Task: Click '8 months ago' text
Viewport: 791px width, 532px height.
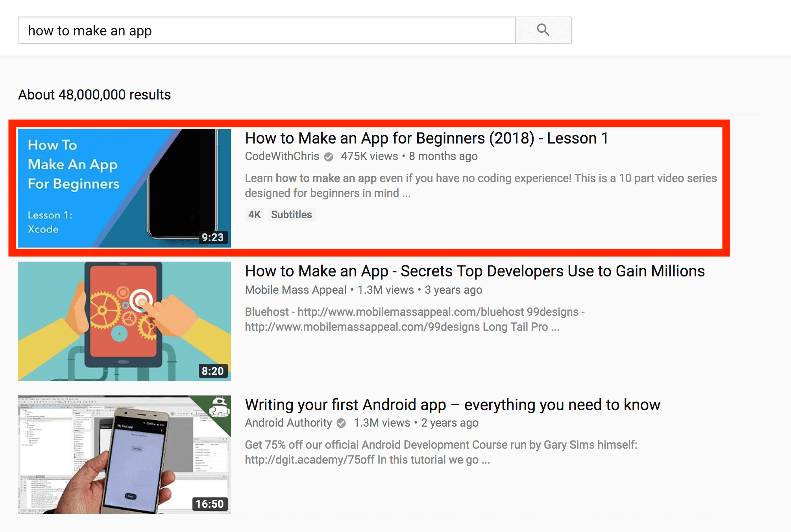Action: [443, 156]
